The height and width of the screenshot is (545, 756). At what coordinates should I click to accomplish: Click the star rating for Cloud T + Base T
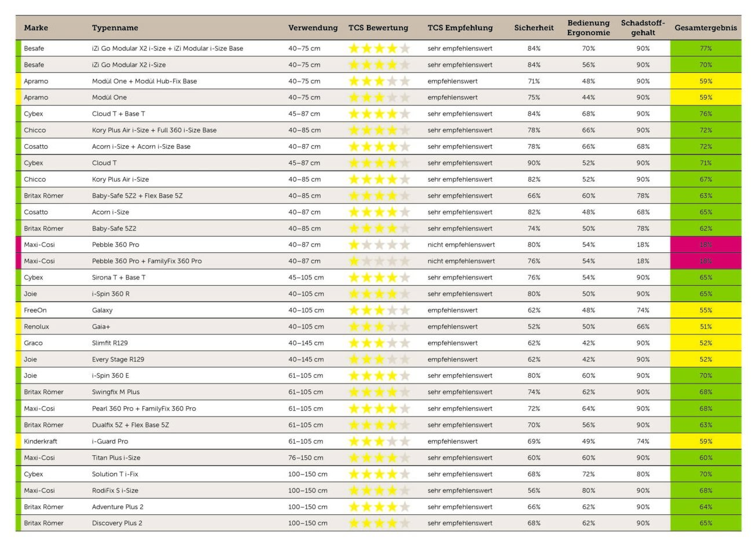pos(379,114)
